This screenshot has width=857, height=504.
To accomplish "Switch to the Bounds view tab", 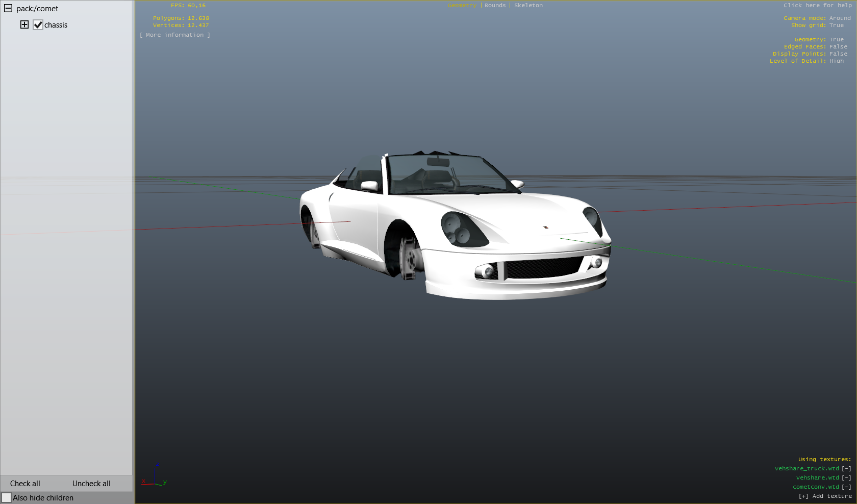I will 495,6.
